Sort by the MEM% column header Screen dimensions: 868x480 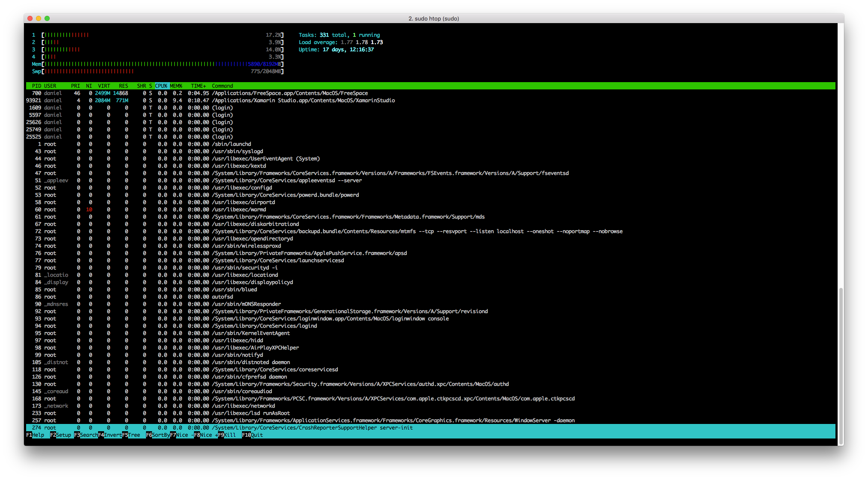pyautogui.click(x=176, y=86)
